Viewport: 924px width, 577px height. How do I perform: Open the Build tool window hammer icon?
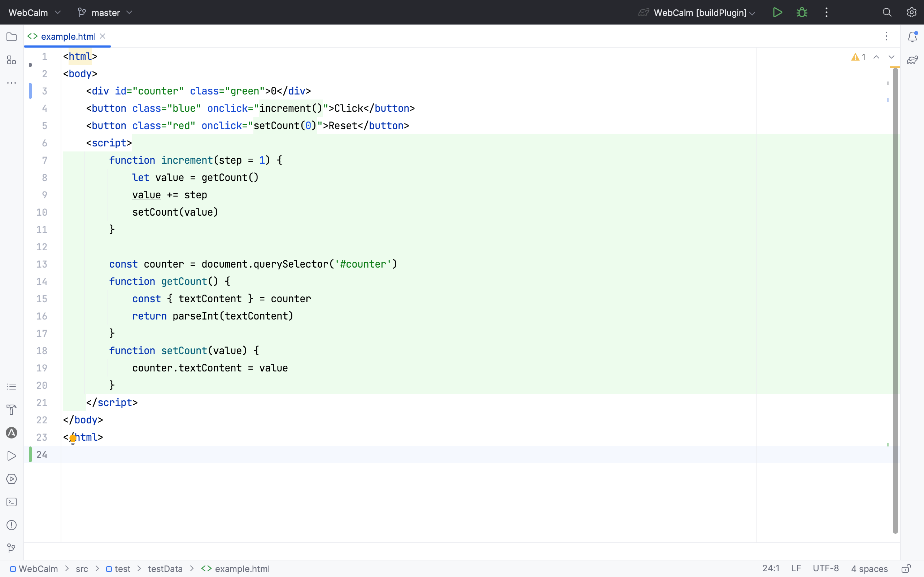click(x=12, y=409)
